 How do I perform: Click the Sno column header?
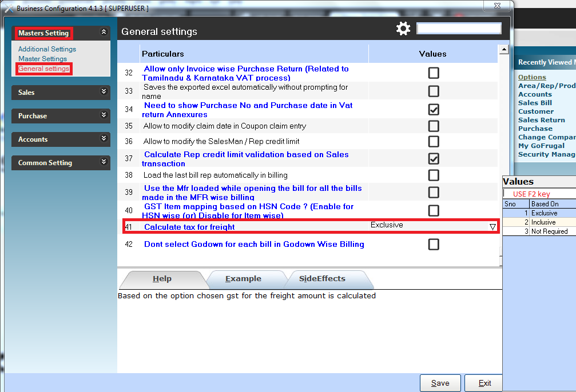pyautogui.click(x=516, y=203)
